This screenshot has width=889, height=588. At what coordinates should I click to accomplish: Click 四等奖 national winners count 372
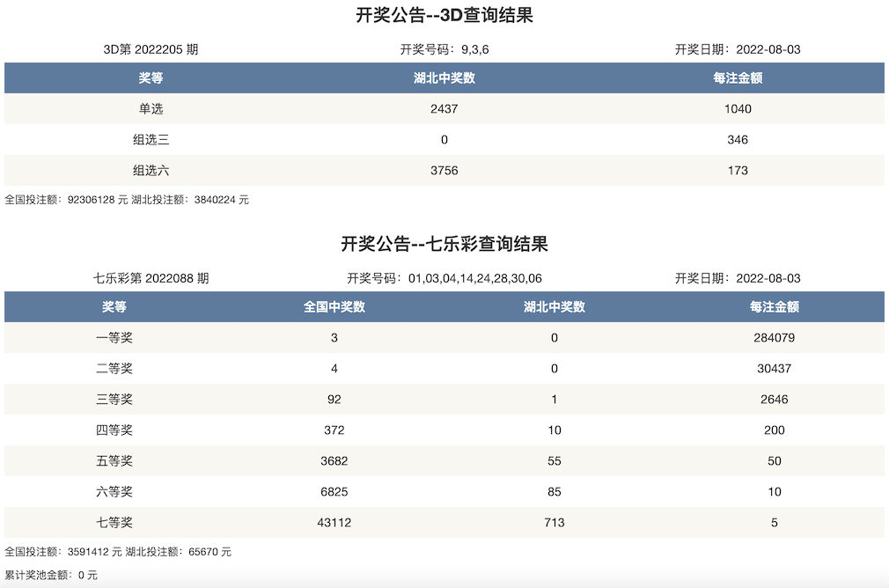coord(334,430)
